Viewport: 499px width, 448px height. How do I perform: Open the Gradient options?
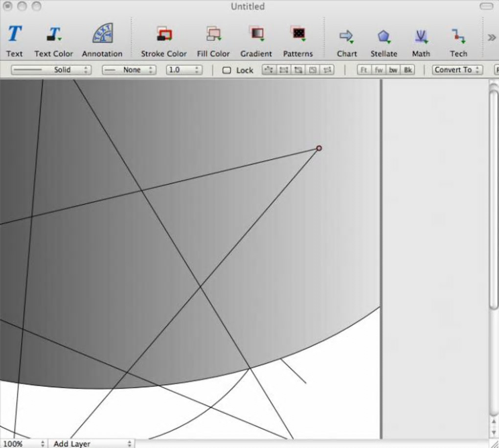pos(256,41)
